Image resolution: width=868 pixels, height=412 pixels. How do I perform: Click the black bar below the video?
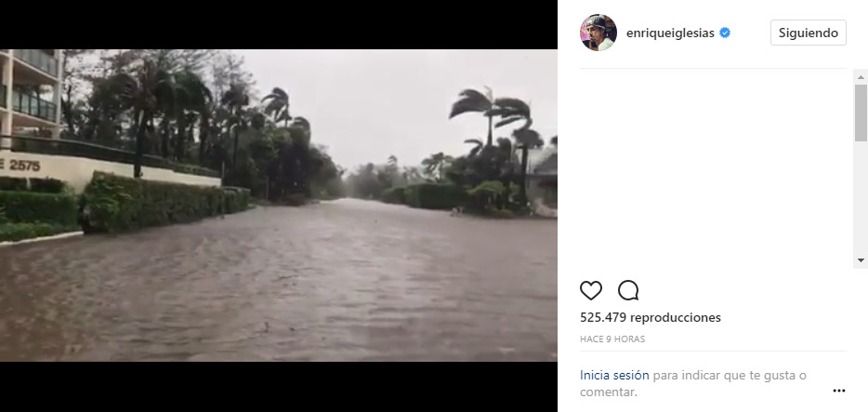(279, 387)
